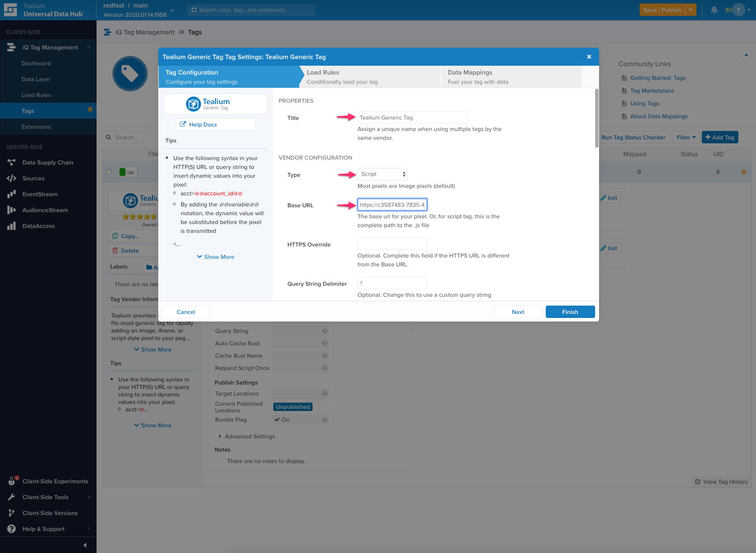This screenshot has height=553, width=756.
Task: Click the Tealium logo in top-left corner
Action: click(x=10, y=10)
